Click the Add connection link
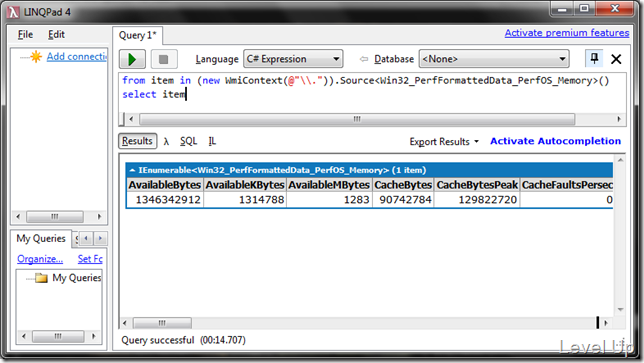644x363 pixels. pyautogui.click(x=77, y=57)
